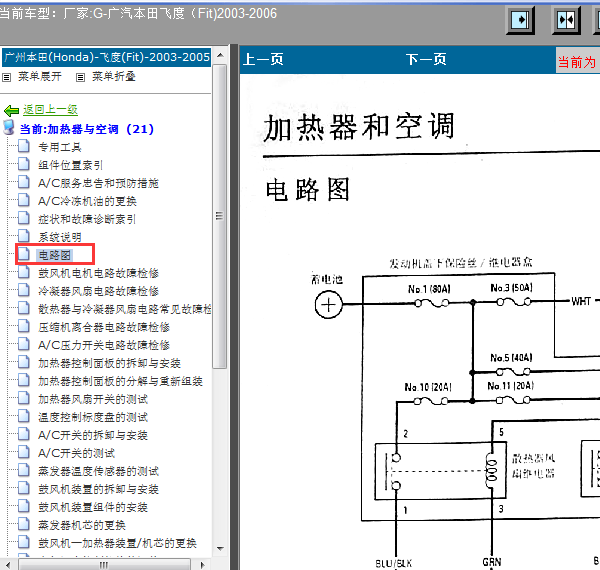Click 菜单展开 to expand the menu
This screenshot has height=570, width=600.
[40, 77]
